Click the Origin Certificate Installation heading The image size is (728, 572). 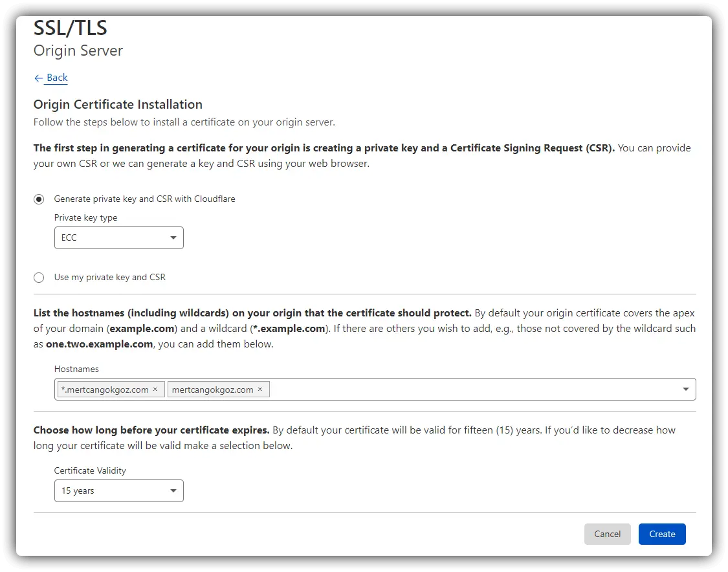coord(118,104)
